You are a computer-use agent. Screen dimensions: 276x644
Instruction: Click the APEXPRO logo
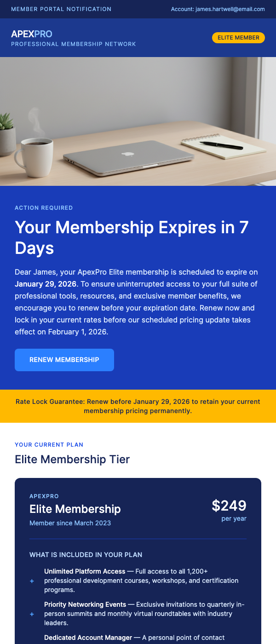[30, 34]
